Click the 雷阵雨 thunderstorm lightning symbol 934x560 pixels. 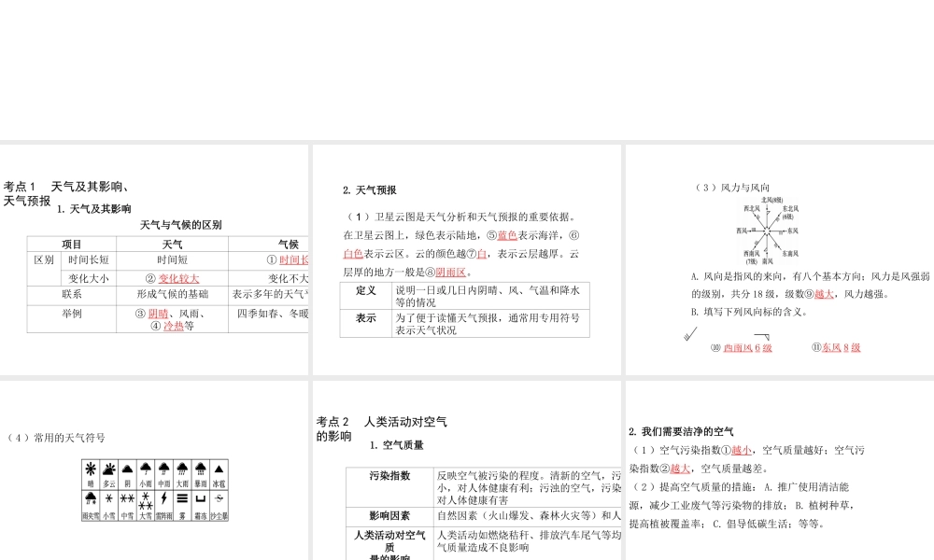tap(164, 498)
